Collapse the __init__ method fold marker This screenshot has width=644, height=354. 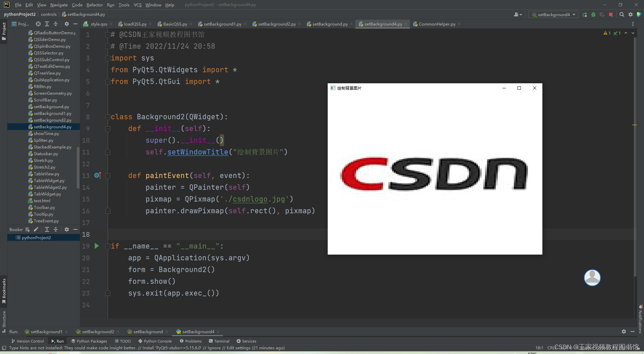pyautogui.click(x=108, y=129)
